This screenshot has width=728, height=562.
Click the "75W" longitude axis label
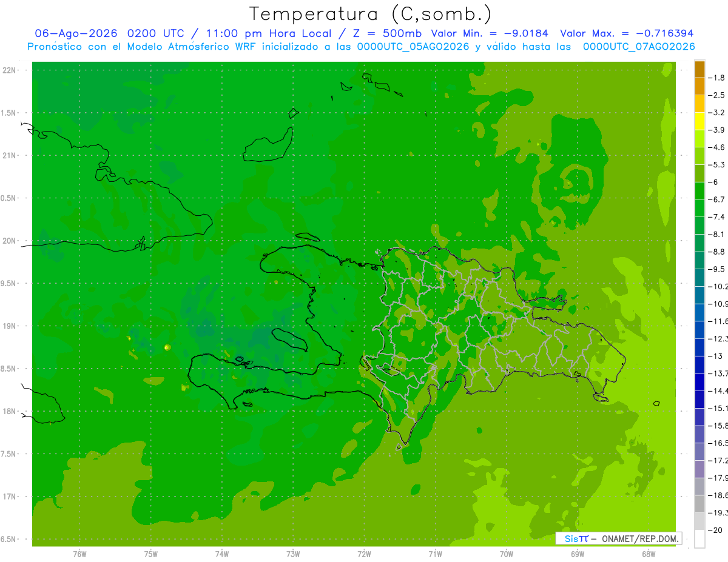(150, 554)
